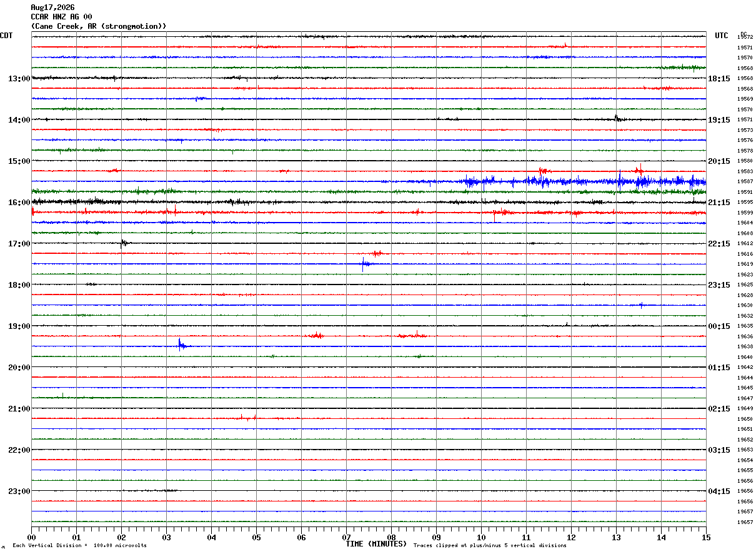Click minute 15 on the time axis
756x554 pixels.
tap(706, 537)
